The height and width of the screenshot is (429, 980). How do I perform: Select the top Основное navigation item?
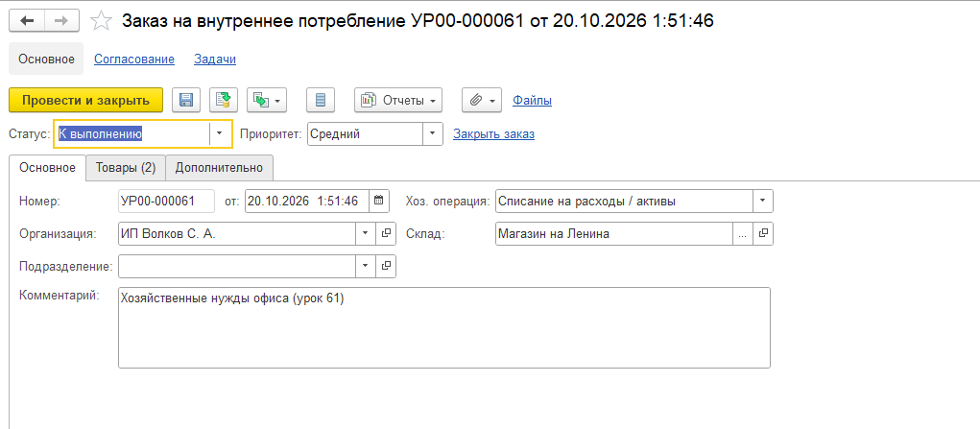coord(46,59)
